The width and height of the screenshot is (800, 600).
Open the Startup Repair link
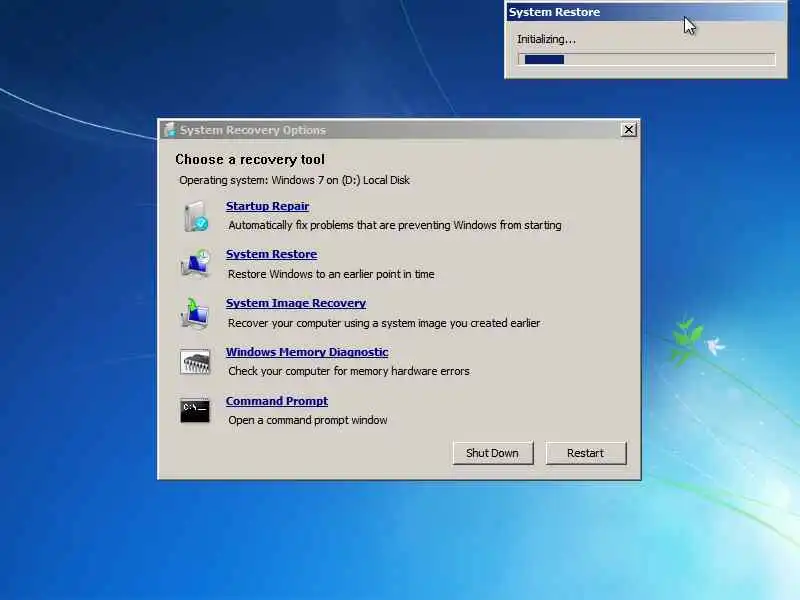tap(267, 206)
